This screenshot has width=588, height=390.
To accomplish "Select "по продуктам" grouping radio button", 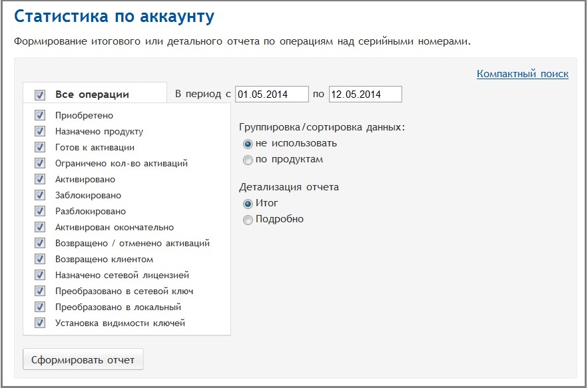I will 248,160.
